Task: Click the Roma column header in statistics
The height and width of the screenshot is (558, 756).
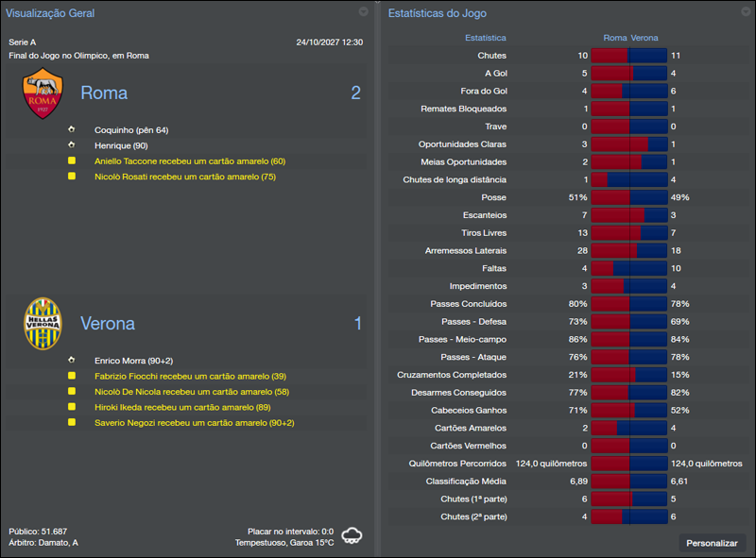Action: point(615,38)
